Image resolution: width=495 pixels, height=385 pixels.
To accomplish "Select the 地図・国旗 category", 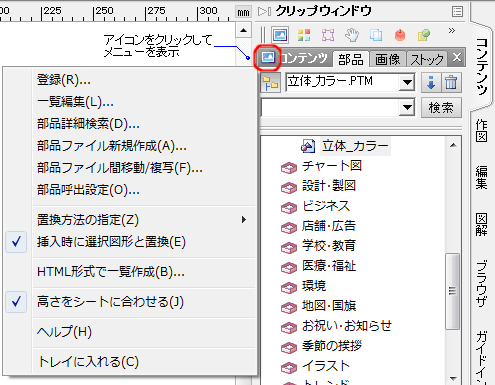I will click(329, 306).
